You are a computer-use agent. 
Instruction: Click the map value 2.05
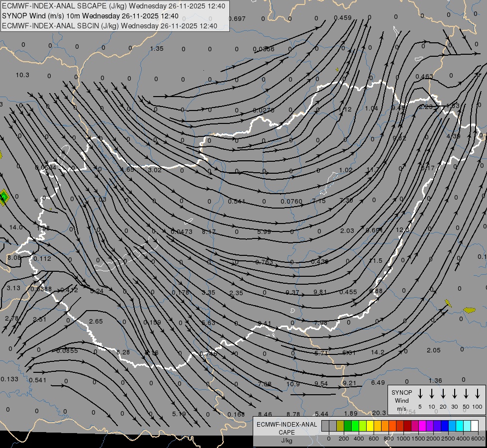(x=434, y=350)
